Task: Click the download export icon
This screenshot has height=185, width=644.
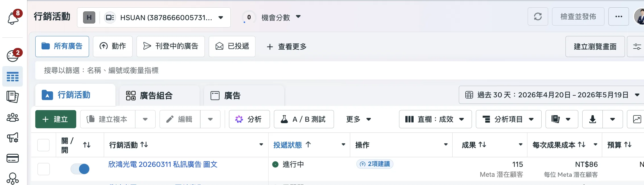Action: coord(593,119)
